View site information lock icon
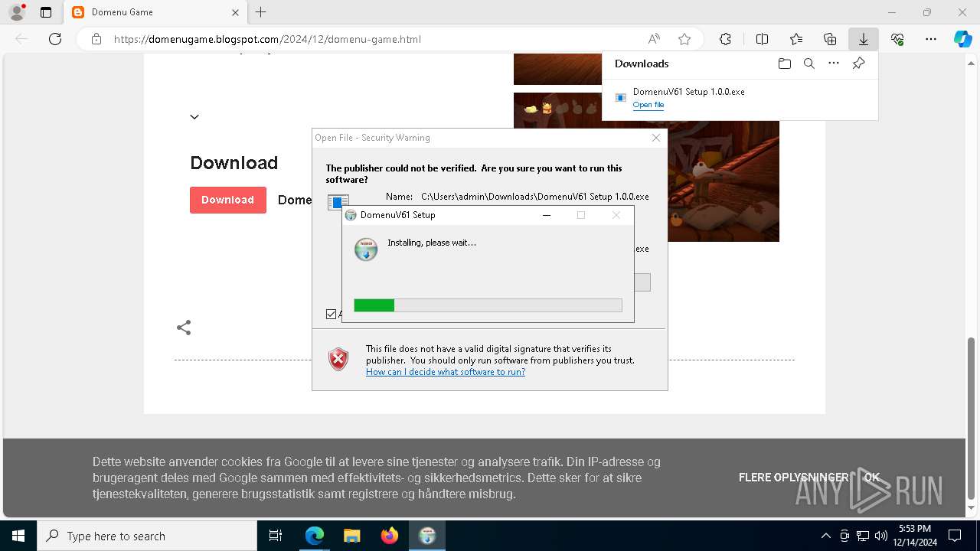This screenshot has width=980, height=551. pyautogui.click(x=96, y=39)
